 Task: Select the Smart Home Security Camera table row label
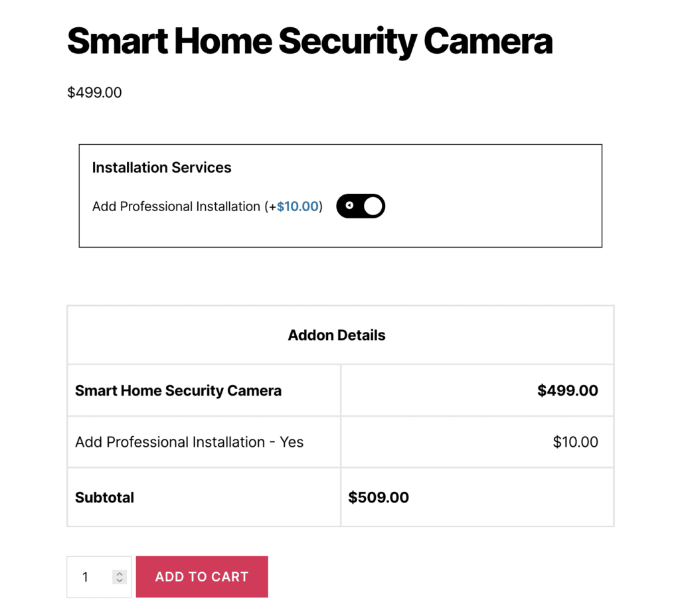(178, 390)
